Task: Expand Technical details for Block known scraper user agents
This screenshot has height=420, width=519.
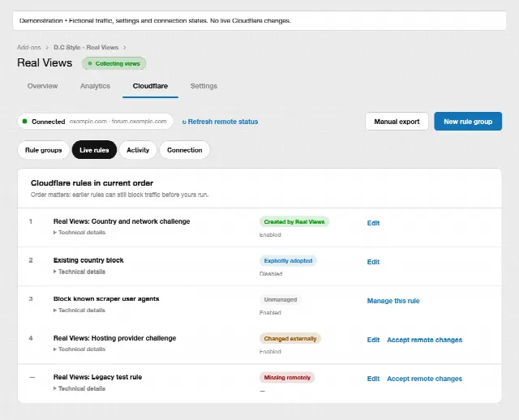Action: pos(79,311)
